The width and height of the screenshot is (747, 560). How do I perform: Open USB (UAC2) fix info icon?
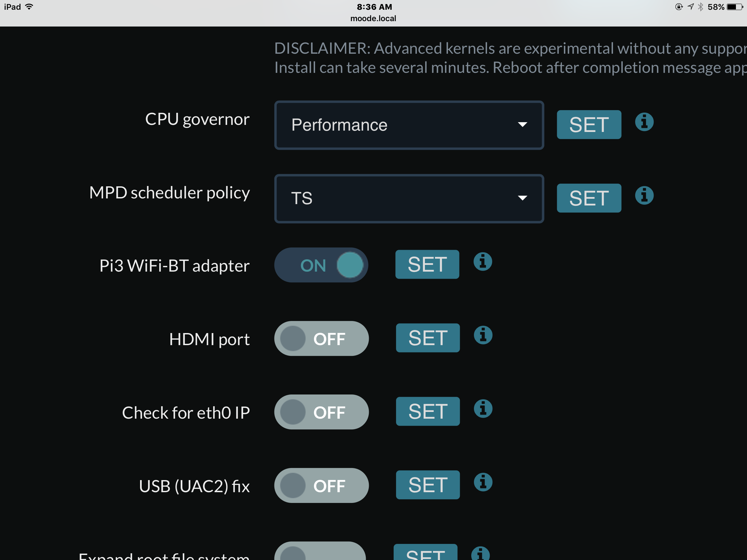coord(483,482)
